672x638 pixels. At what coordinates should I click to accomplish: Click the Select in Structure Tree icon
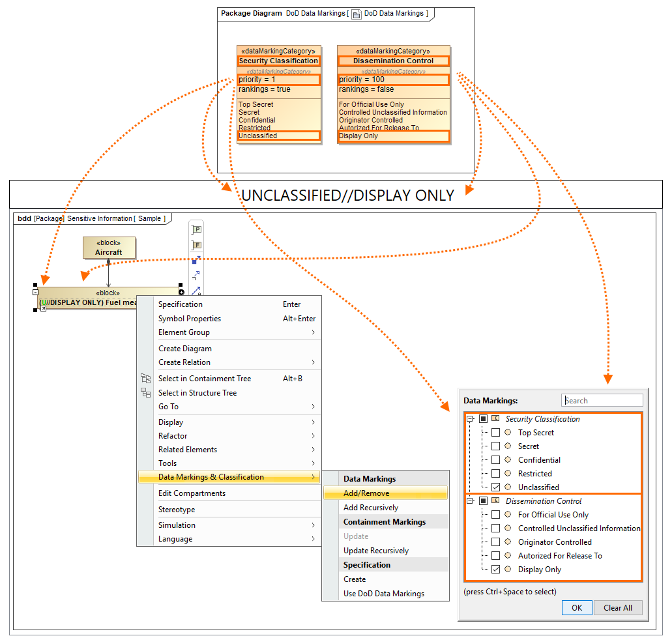coord(146,392)
